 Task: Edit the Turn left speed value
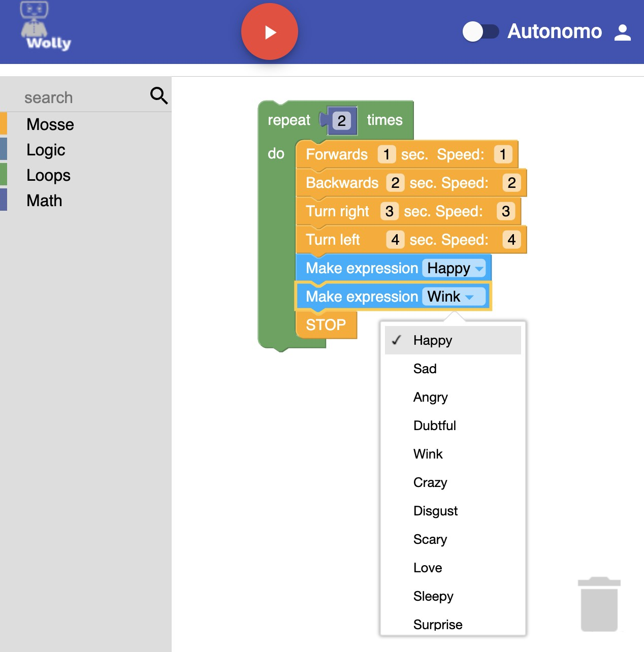click(511, 240)
